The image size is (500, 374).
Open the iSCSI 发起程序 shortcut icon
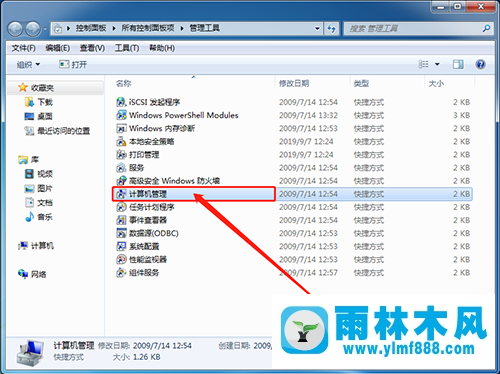pos(121,102)
